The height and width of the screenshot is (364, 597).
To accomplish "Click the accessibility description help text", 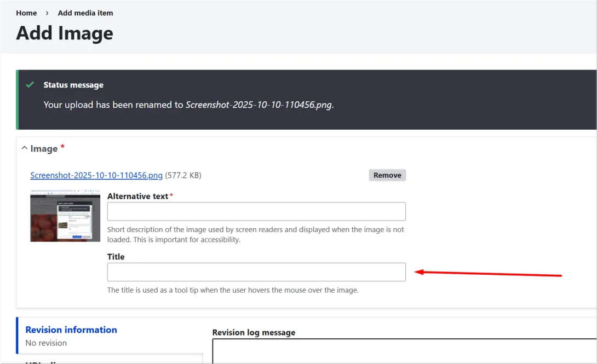I will tap(255, 235).
